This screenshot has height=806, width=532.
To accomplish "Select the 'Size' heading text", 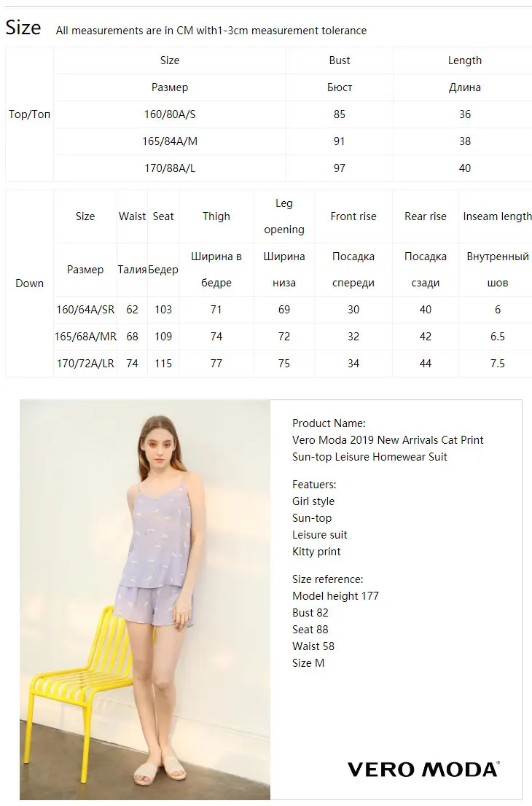I will click(23, 27).
